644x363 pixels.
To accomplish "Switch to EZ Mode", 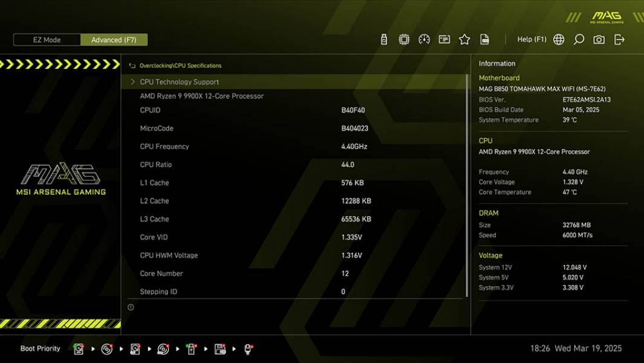I will (x=47, y=40).
